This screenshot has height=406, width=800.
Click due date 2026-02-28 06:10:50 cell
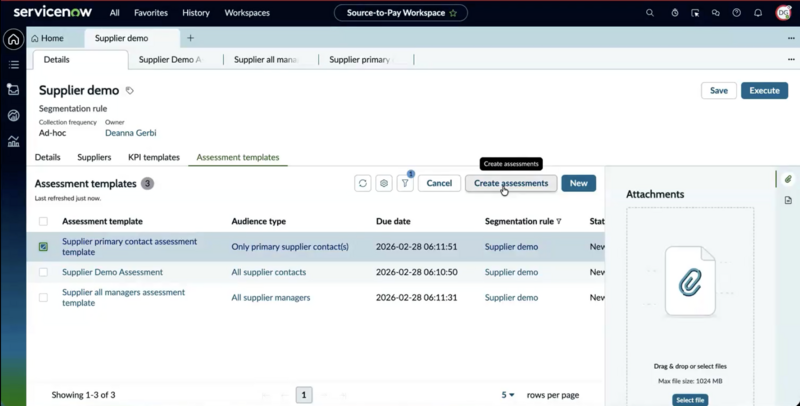tap(416, 272)
